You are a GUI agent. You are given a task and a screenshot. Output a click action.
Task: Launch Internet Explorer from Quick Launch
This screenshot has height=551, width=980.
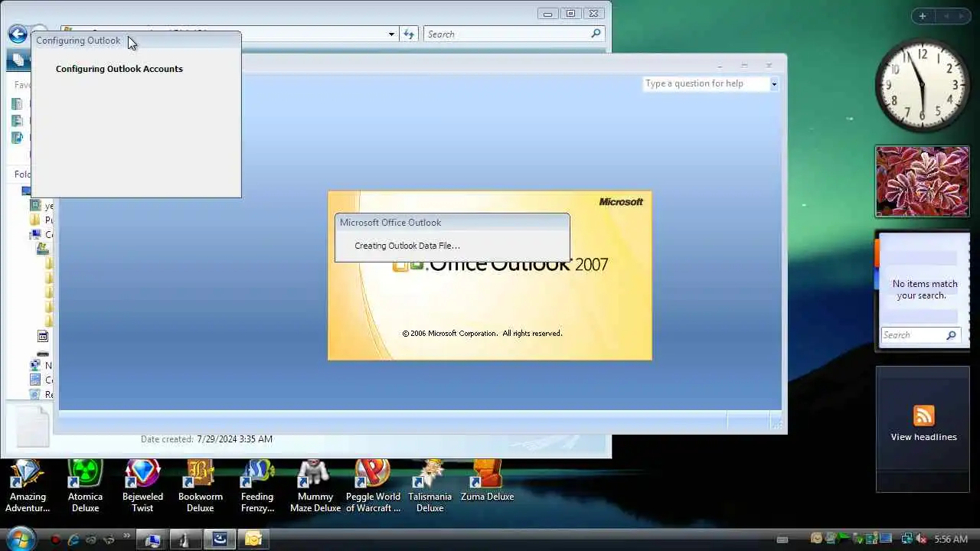coord(73,540)
